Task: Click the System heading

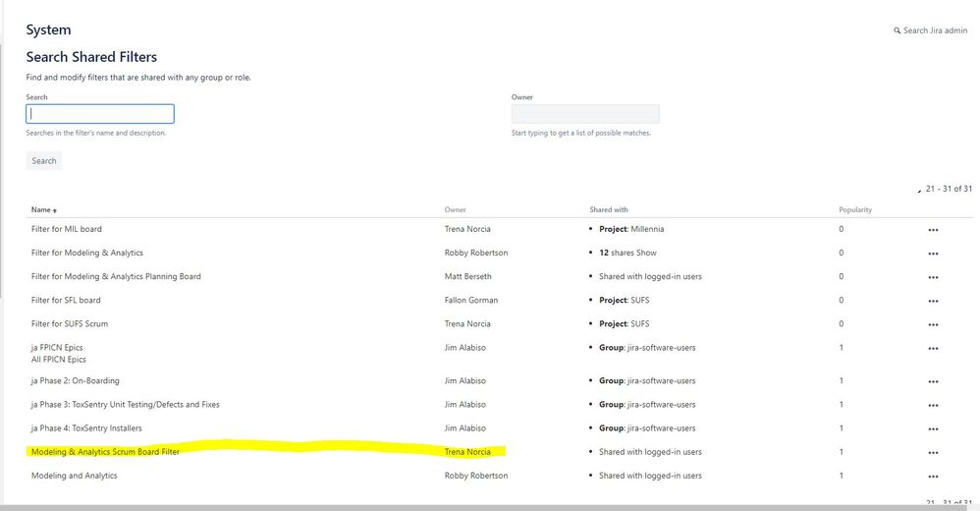Action: [48, 30]
